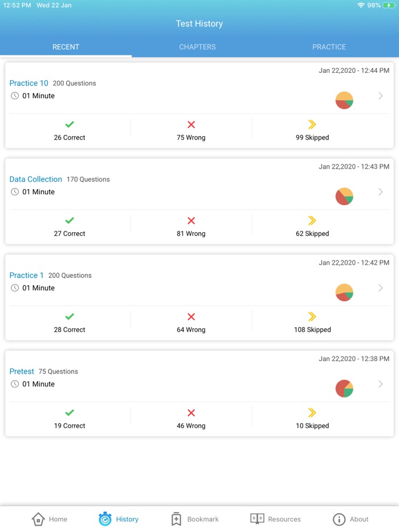399x532 pixels.
Task: Tap the chevron arrow on the Pretest card
Action: click(381, 384)
